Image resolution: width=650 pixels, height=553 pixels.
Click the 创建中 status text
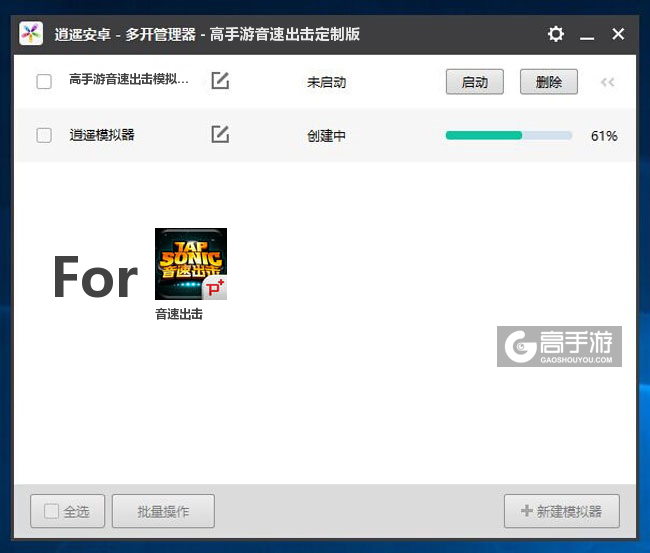click(326, 136)
